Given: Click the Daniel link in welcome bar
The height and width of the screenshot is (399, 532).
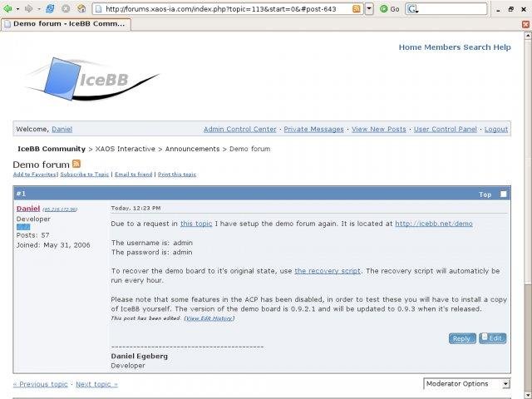Looking at the screenshot, I should point(62,130).
